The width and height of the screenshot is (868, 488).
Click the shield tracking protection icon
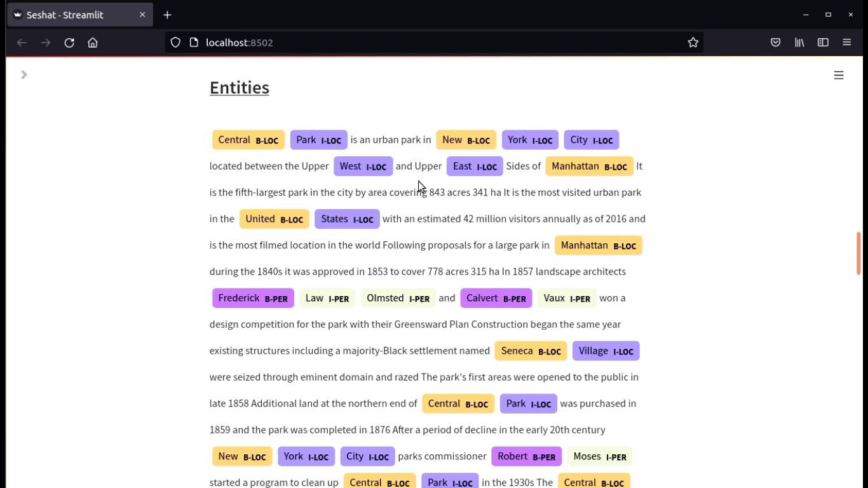[x=176, y=43]
